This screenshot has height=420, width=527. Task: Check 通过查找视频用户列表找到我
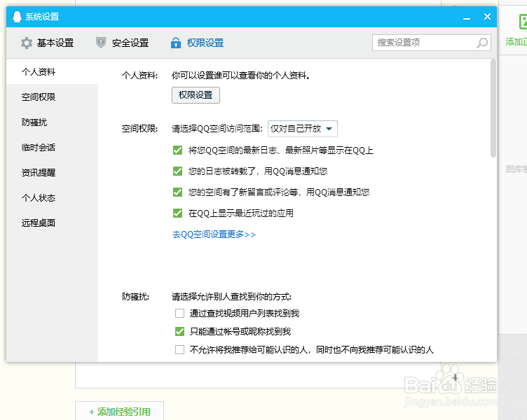(179, 313)
